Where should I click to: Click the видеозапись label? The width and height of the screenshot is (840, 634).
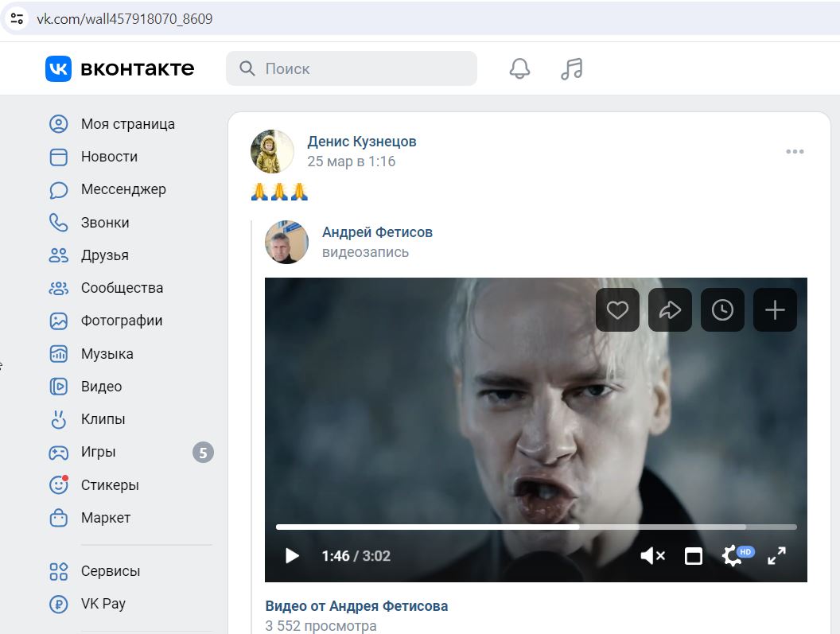point(365,252)
